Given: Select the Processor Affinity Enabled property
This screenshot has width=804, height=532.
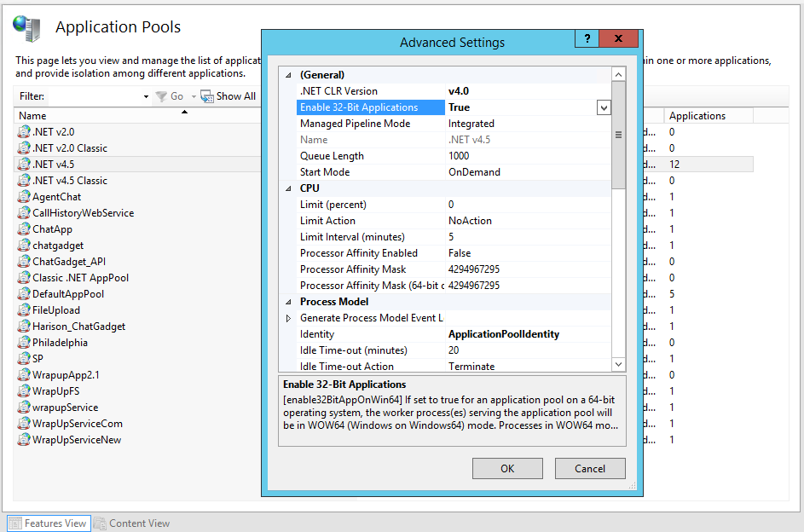Looking at the screenshot, I should (x=359, y=253).
